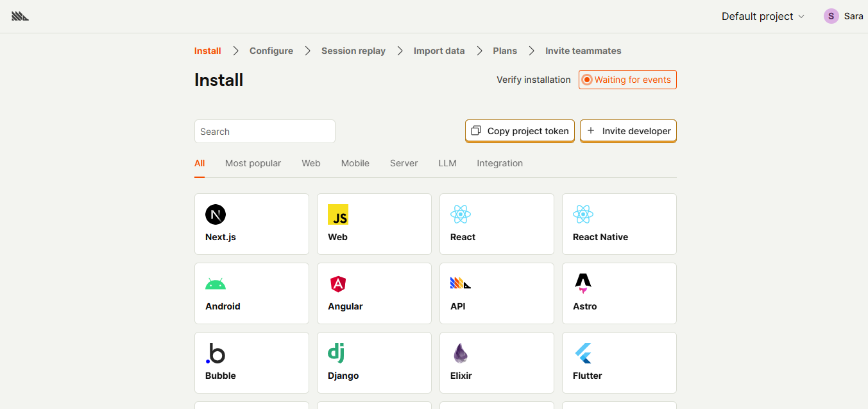Click the API hedgehog logo icon
Image resolution: width=868 pixels, height=409 pixels.
pos(461,283)
